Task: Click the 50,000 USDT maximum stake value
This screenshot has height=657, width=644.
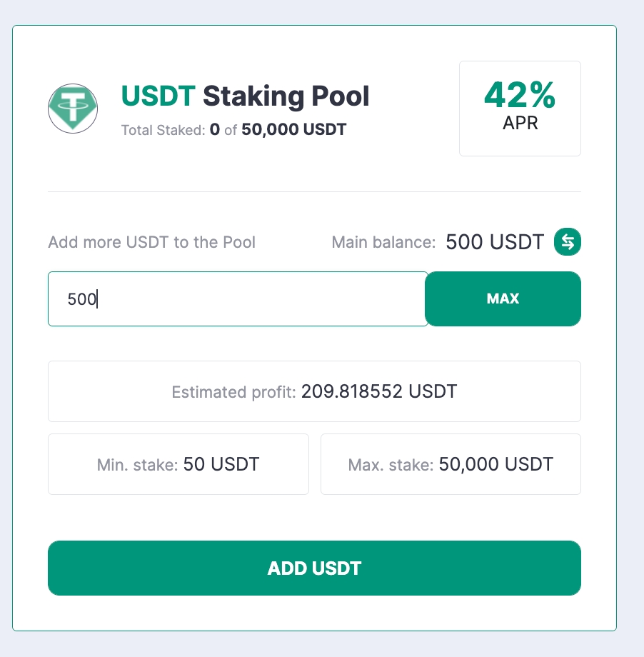Action: pos(496,465)
